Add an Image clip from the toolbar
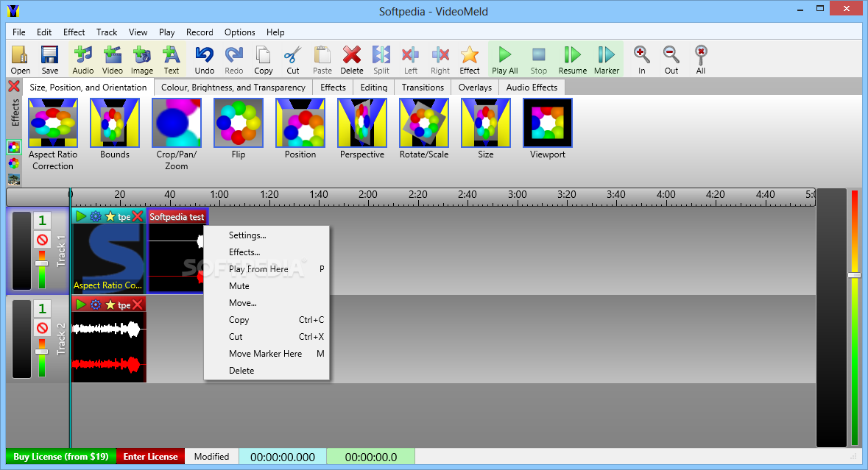Screen dimensions: 868x470 [141, 59]
